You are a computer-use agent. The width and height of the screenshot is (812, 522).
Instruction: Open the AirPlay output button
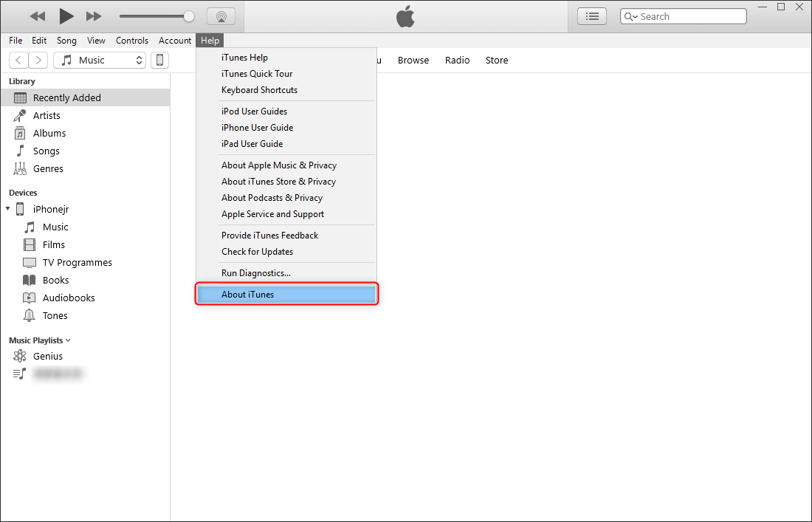[x=221, y=16]
